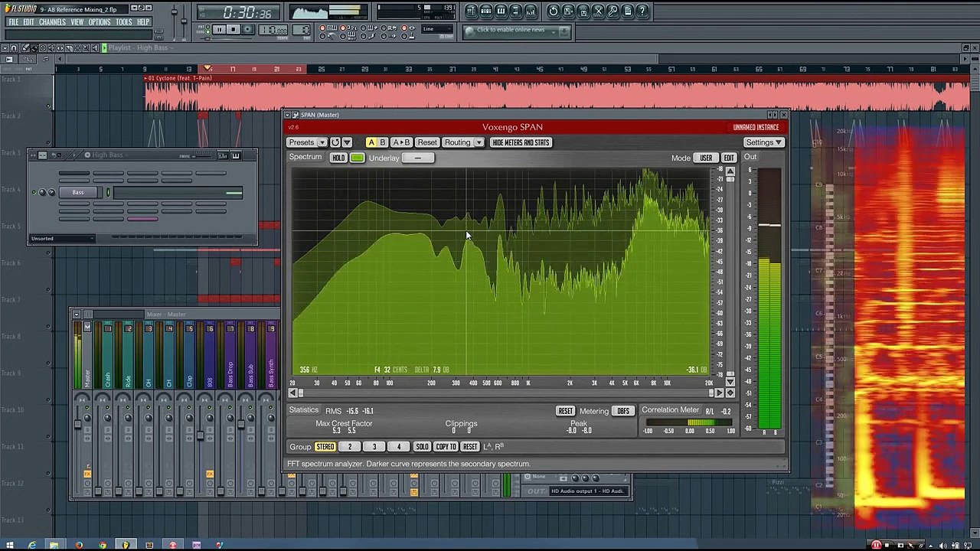Open the Underlay selector dropdown
Screen dimensions: 980x551
pyautogui.click(x=418, y=158)
